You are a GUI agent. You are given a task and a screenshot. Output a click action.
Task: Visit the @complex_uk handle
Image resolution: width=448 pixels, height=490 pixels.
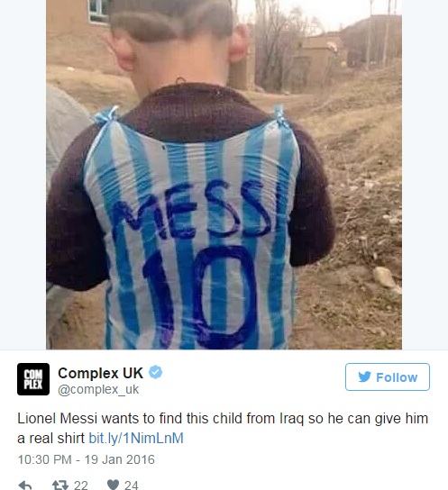(x=98, y=389)
